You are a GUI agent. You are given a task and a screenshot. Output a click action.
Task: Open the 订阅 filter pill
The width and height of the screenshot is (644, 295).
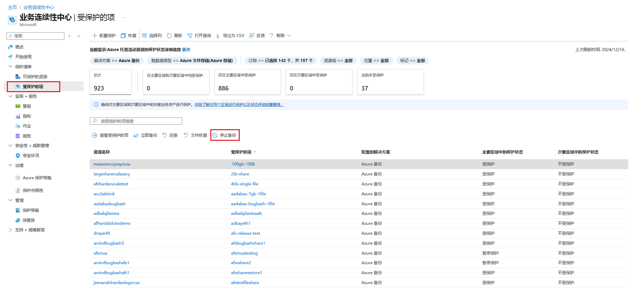pyautogui.click(x=281, y=61)
